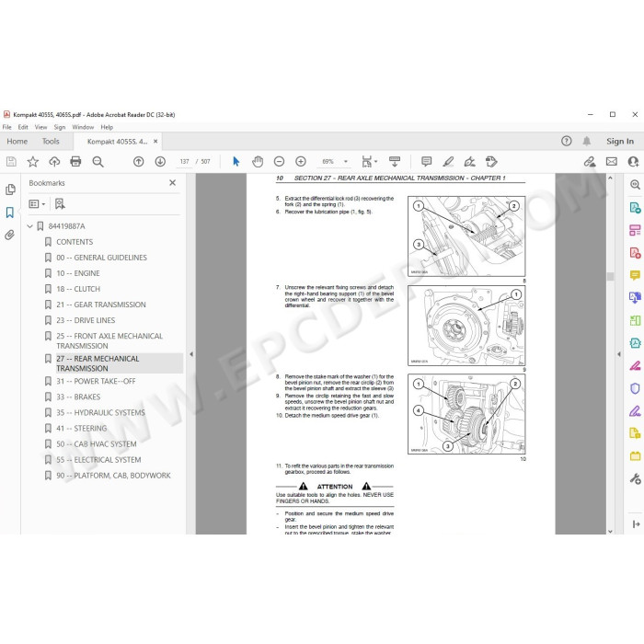Open the View menu

tap(40, 127)
